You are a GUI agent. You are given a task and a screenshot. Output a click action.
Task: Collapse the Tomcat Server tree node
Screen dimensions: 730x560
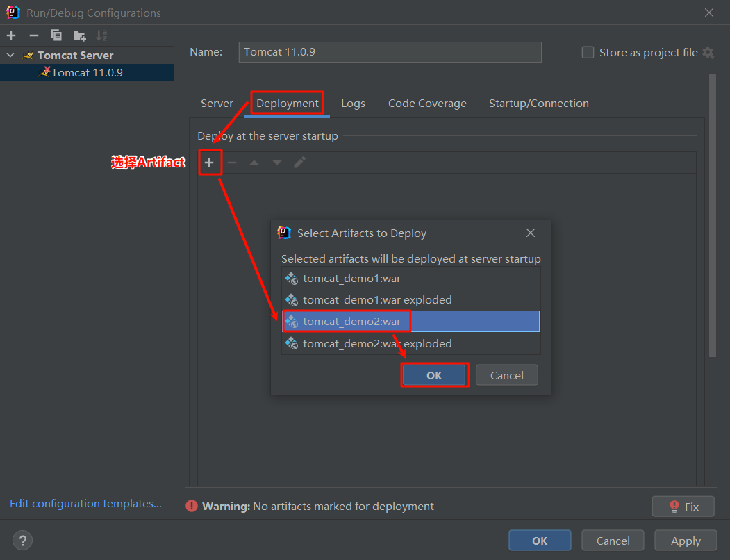[10, 55]
